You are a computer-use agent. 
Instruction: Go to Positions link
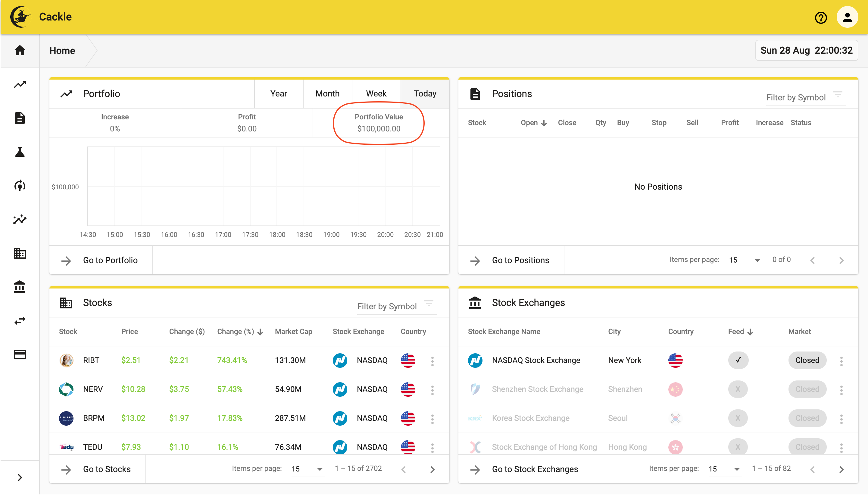(510, 260)
